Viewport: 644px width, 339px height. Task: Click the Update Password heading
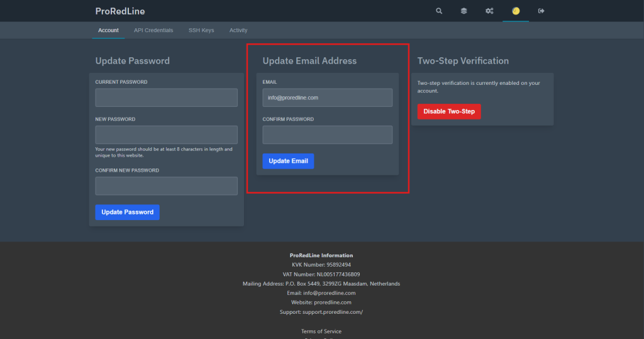[x=132, y=61]
